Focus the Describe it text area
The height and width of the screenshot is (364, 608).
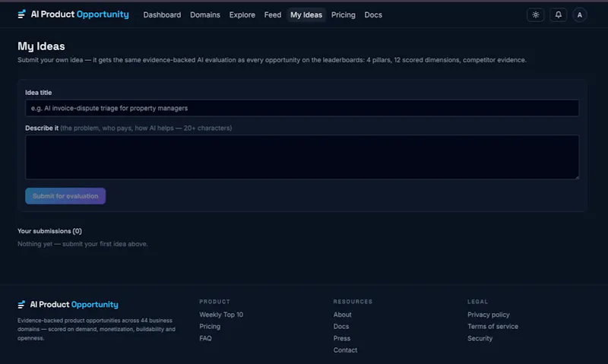pos(302,157)
